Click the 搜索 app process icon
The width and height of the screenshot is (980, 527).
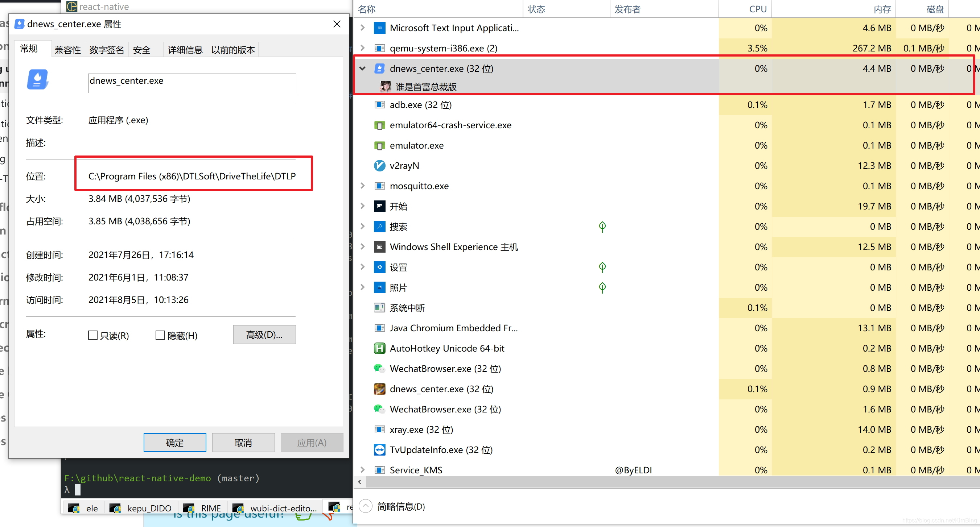[379, 227]
